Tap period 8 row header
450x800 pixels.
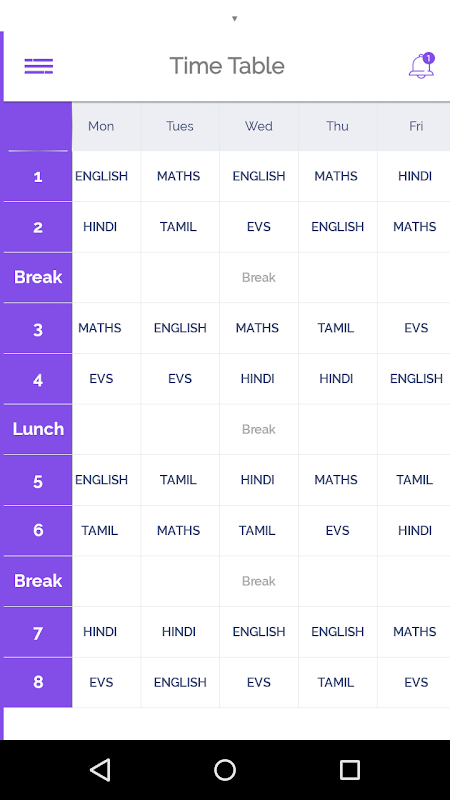click(x=38, y=682)
